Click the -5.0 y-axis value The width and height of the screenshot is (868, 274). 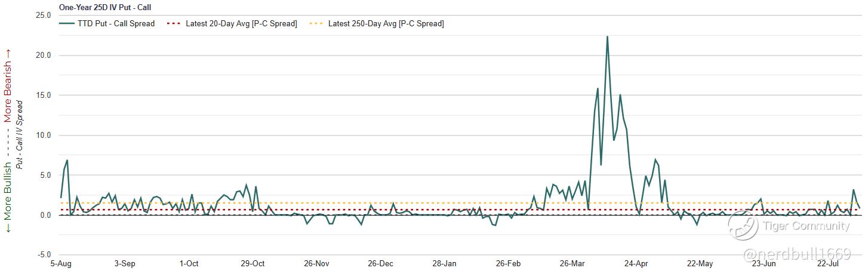point(44,255)
